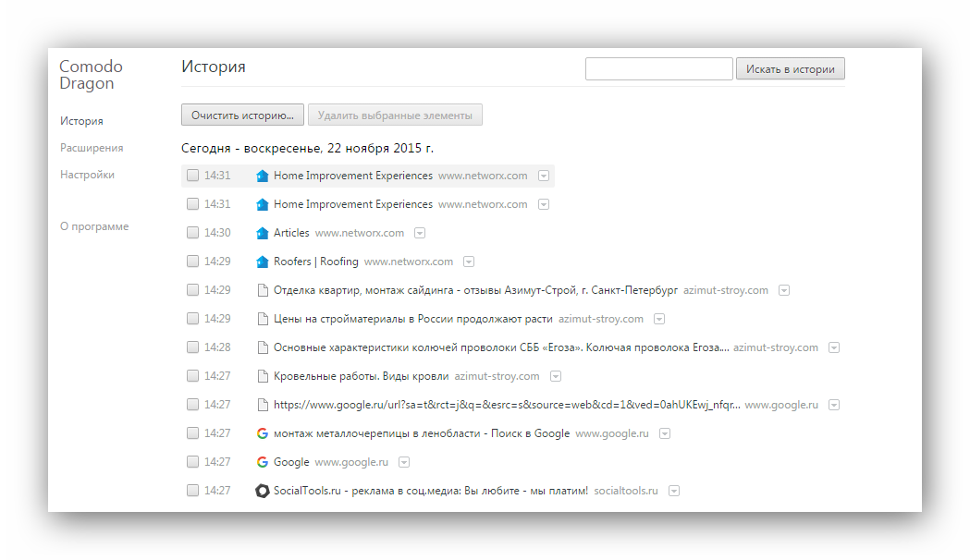Tick the checkbox for second 14:31 entry
Viewport: 970px width, 560px height.
(x=193, y=204)
